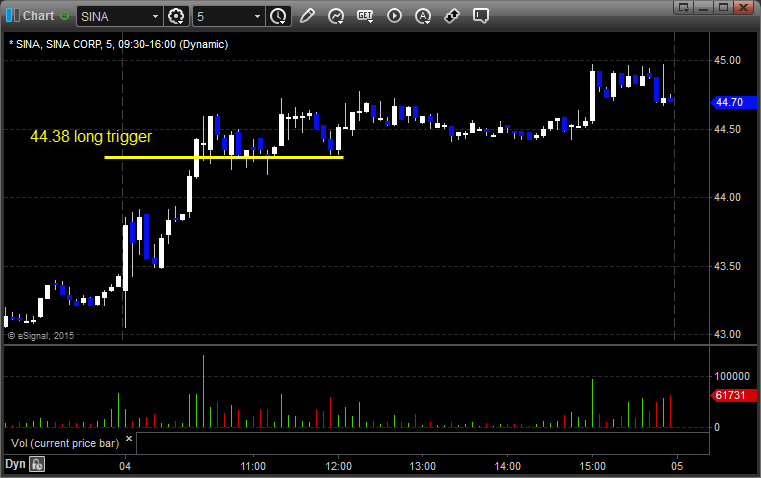Click the blue 44.70 current price label

733,102
